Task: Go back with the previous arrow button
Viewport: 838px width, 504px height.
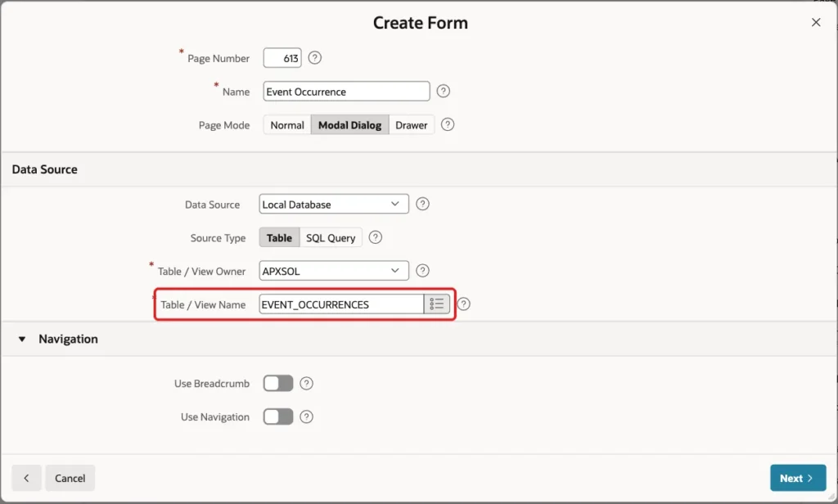Action: tap(26, 478)
